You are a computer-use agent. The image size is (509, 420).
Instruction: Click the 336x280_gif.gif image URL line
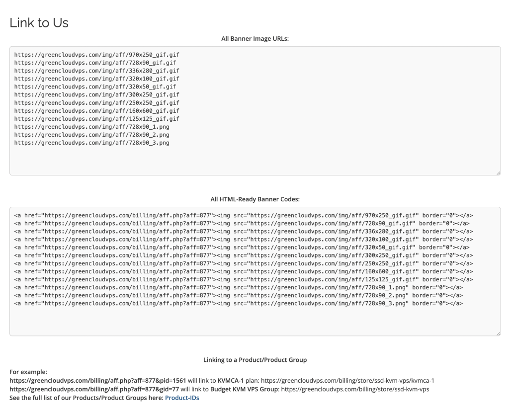97,71
